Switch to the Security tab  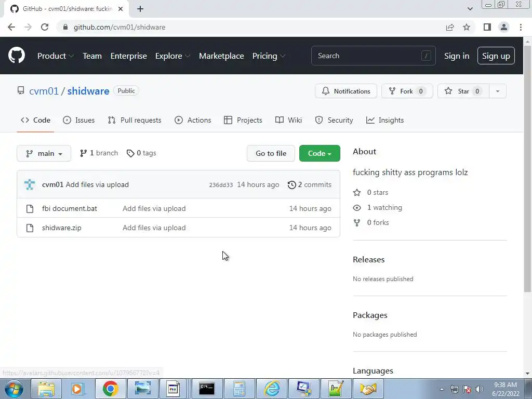[x=334, y=120]
